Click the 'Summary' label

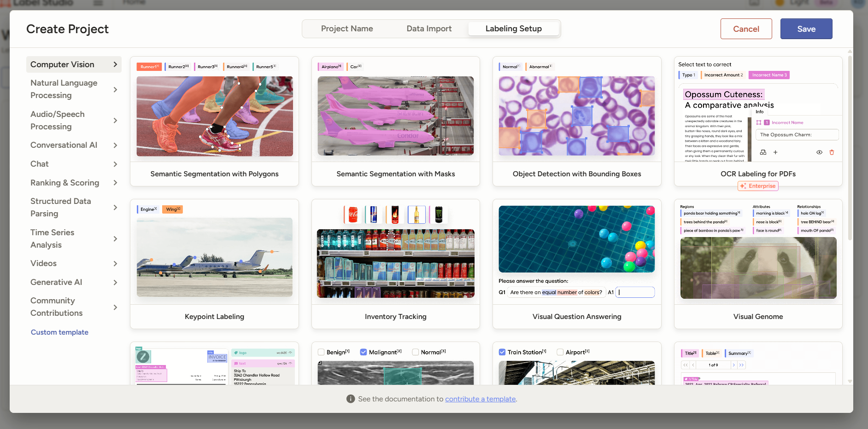pyautogui.click(x=739, y=354)
